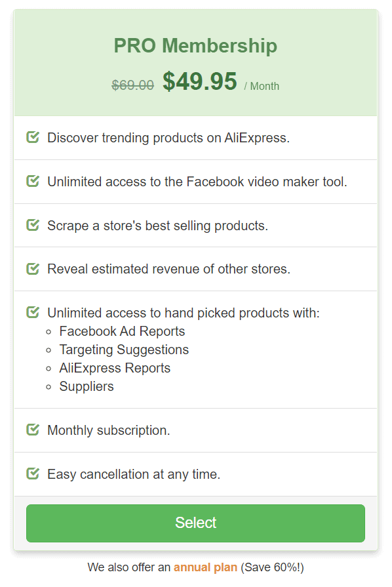392x587 pixels.
Task: Click the PRO Membership heading
Action: [x=195, y=46]
